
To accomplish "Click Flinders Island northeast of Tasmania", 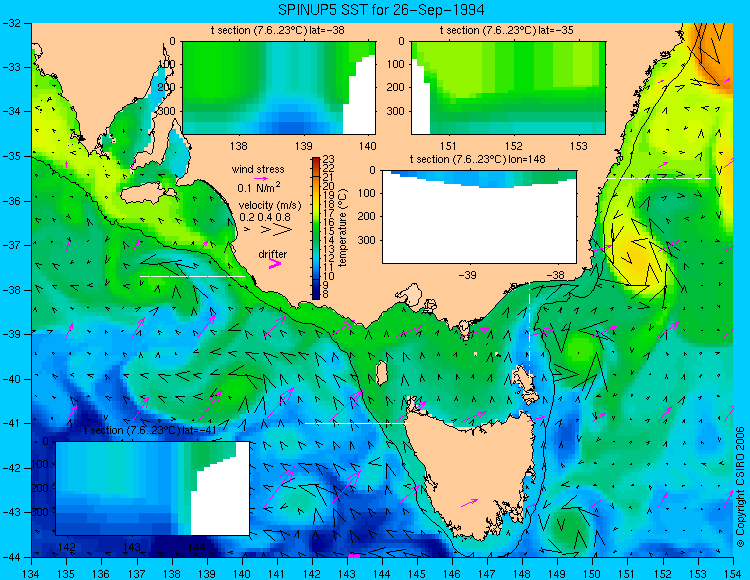I will pos(524,375).
